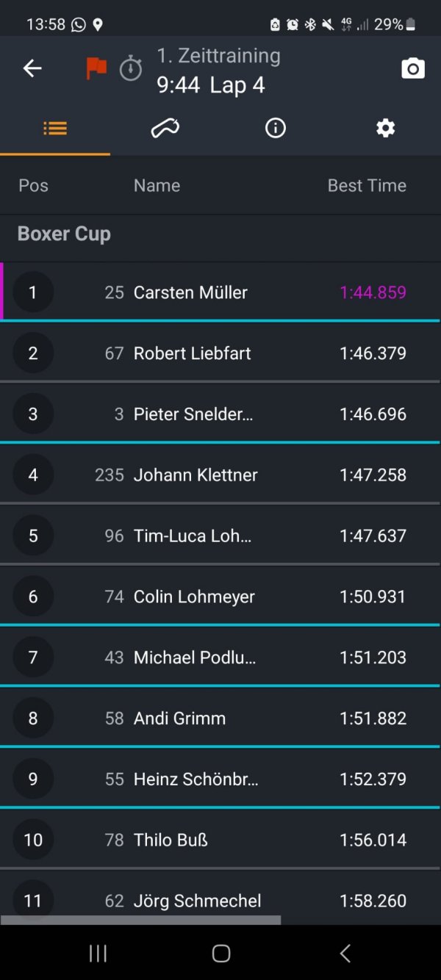441x980 pixels.
Task: Tap the horizontal scrollbar at the bottom
Action: 140,920
